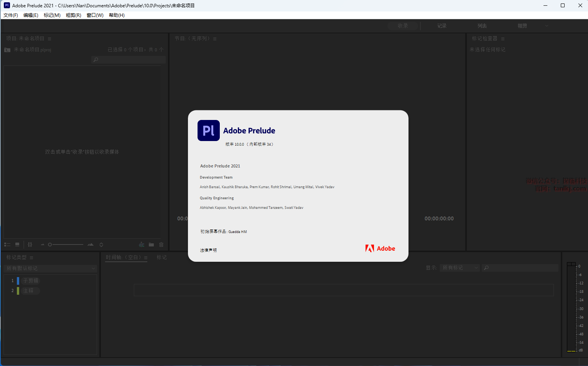Click the 收录 ingest button

tap(403, 26)
